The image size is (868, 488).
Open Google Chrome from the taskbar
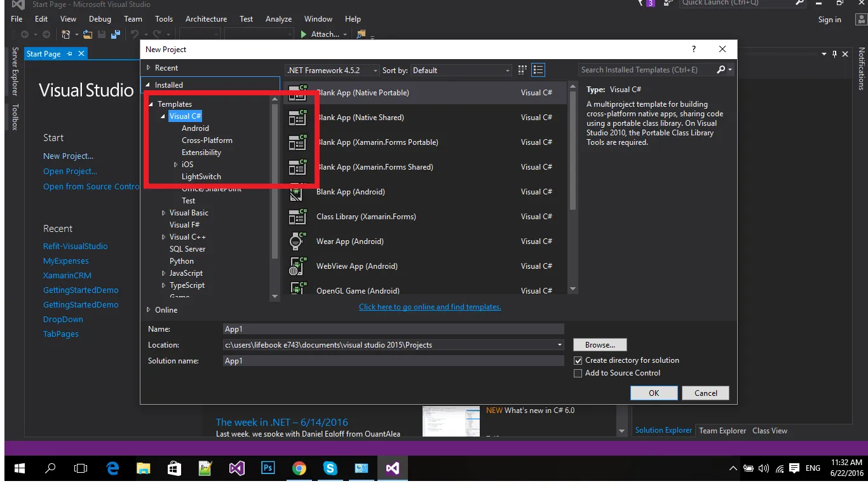[299, 469]
